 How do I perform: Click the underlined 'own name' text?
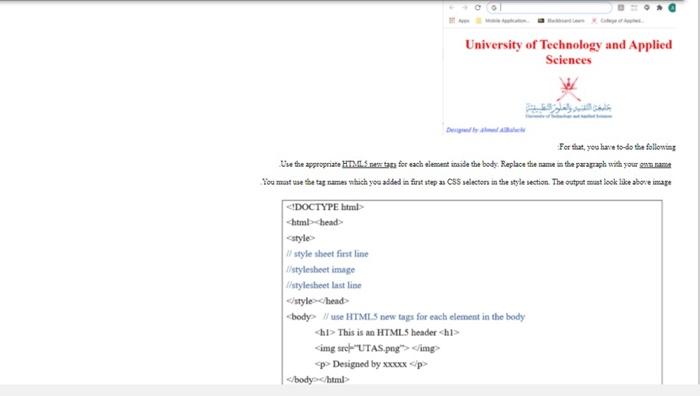pos(655,164)
